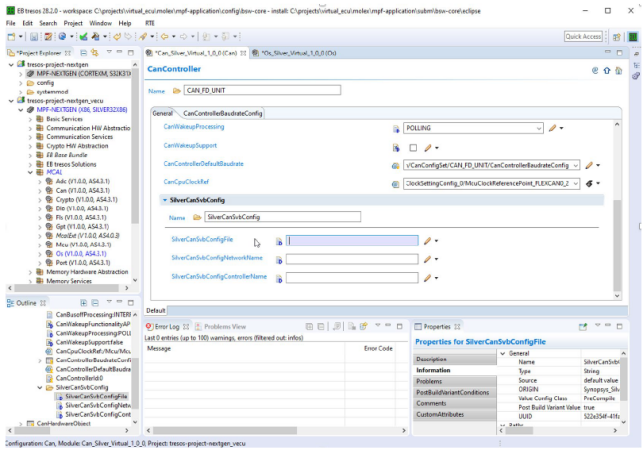Click the Default tab at editor bottom
The width and height of the screenshot is (643, 450).
point(156,311)
